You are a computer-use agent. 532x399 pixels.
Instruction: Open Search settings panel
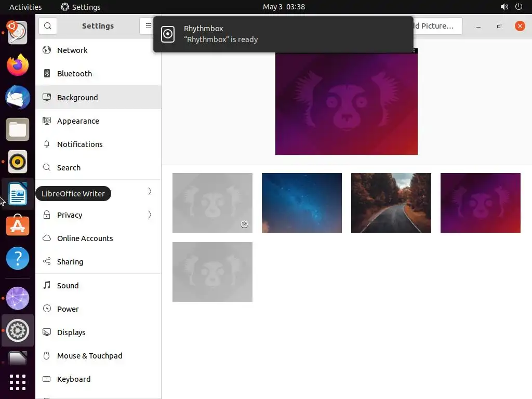pos(98,168)
